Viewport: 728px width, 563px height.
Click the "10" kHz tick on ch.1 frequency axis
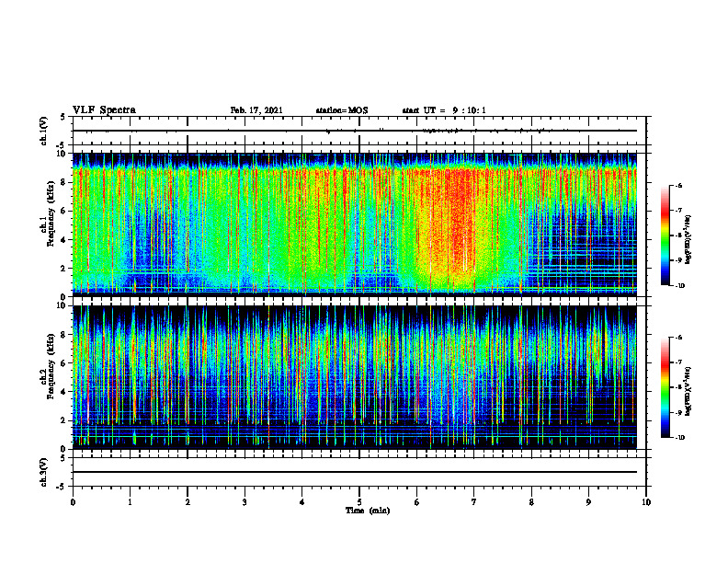tap(62, 154)
